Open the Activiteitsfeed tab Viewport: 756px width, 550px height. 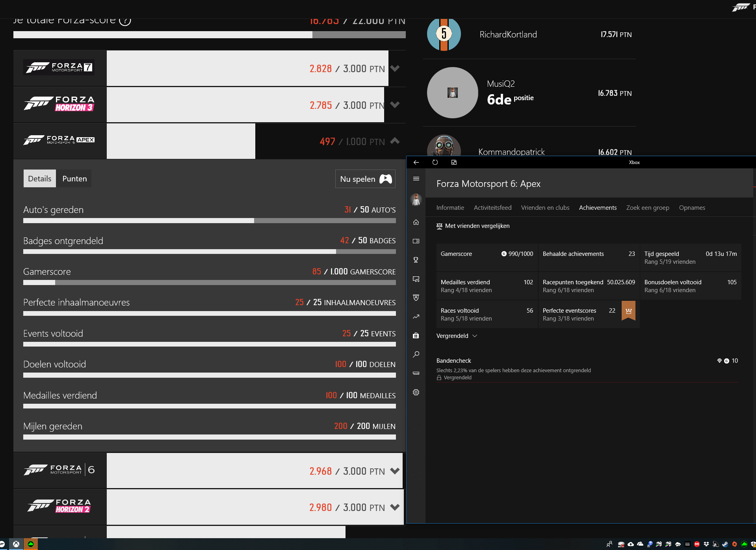point(493,208)
